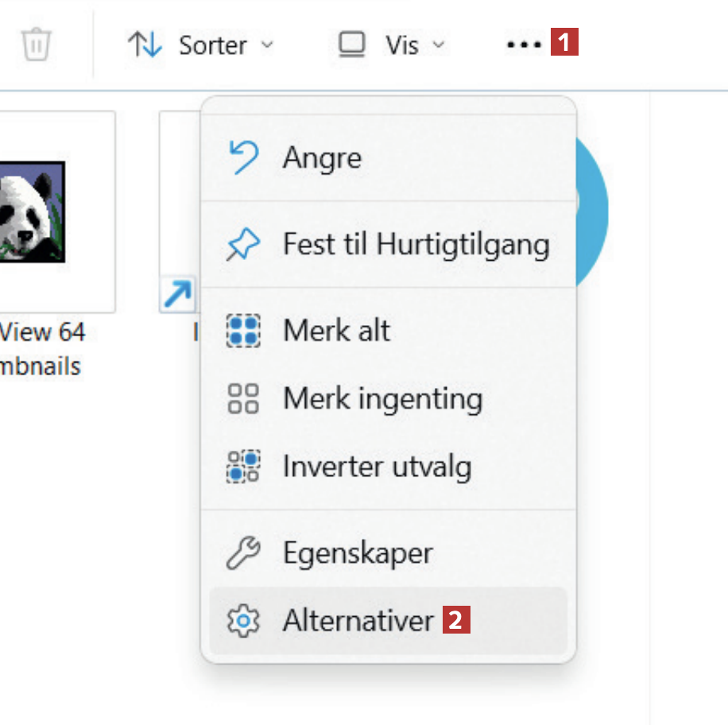Click the Inverter utvalg icon
Screen dimensions: 728x725
[243, 467]
